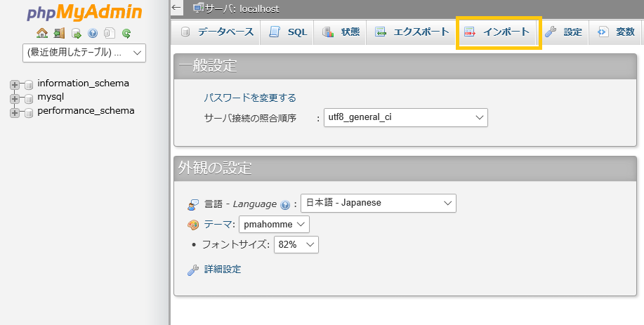This screenshot has width=644, height=325.
Task: Click the テーマ link
Action: 218,225
